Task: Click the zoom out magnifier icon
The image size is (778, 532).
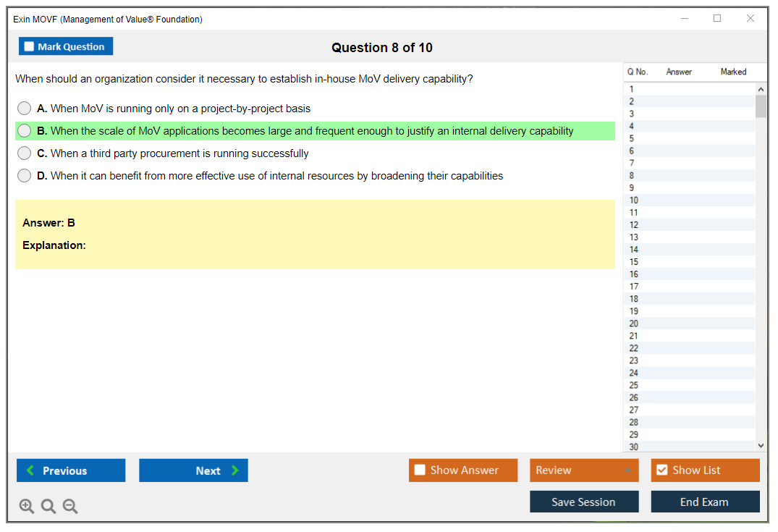Action: coord(70,507)
